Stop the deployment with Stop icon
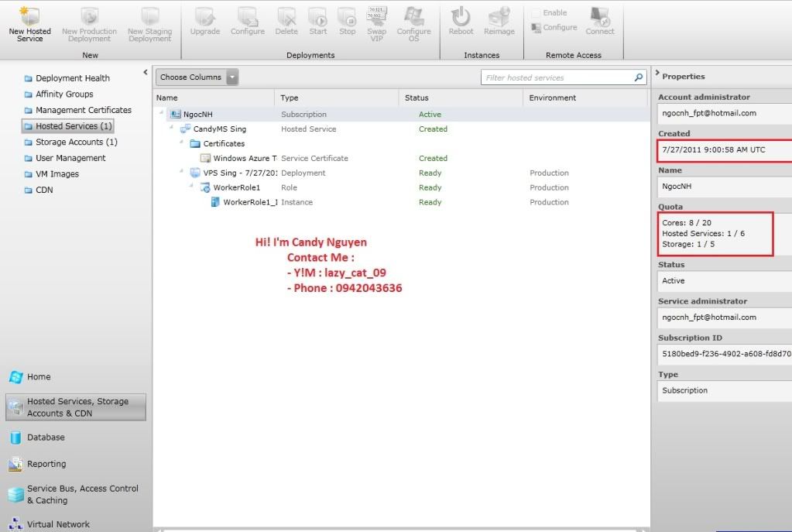792x532 pixels. pos(347,16)
